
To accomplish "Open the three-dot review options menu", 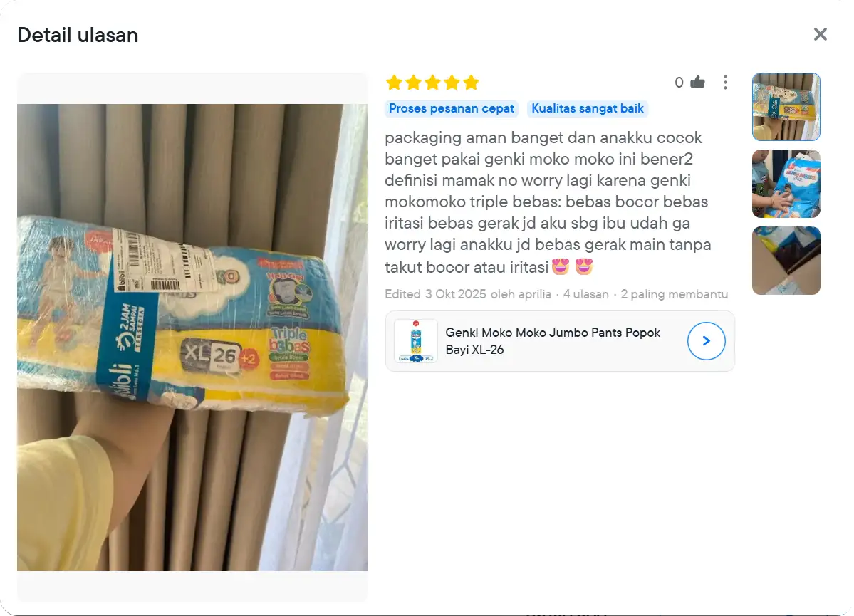I will click(725, 82).
